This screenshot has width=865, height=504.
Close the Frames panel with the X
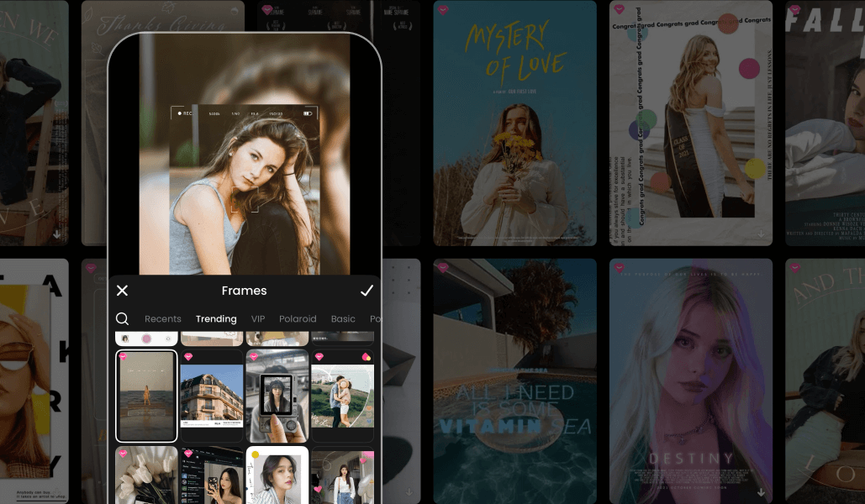pos(122,291)
